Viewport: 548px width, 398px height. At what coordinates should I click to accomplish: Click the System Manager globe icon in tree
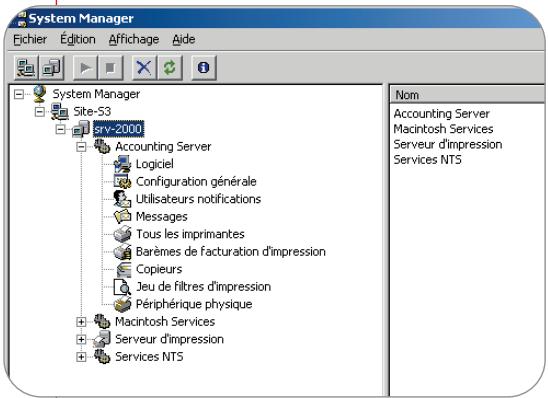click(x=39, y=94)
